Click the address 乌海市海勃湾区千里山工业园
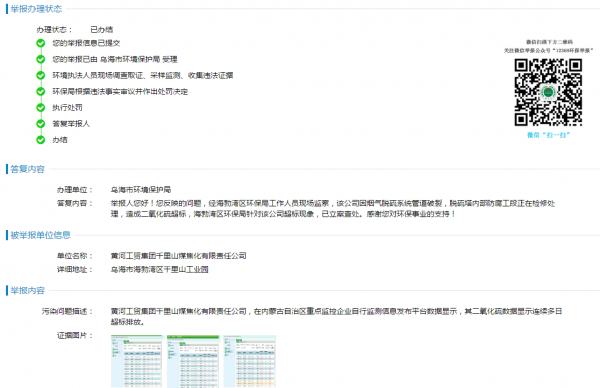This screenshot has height=388, width=600. pos(160,269)
